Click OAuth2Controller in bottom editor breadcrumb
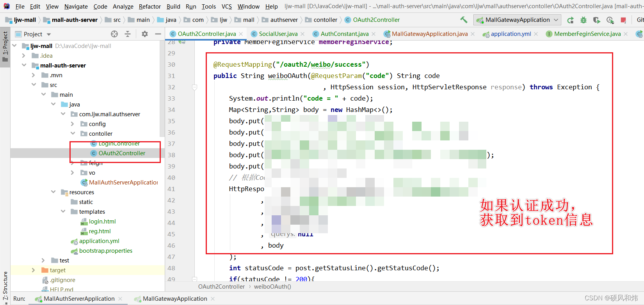The width and height of the screenshot is (644, 305). tap(221, 287)
